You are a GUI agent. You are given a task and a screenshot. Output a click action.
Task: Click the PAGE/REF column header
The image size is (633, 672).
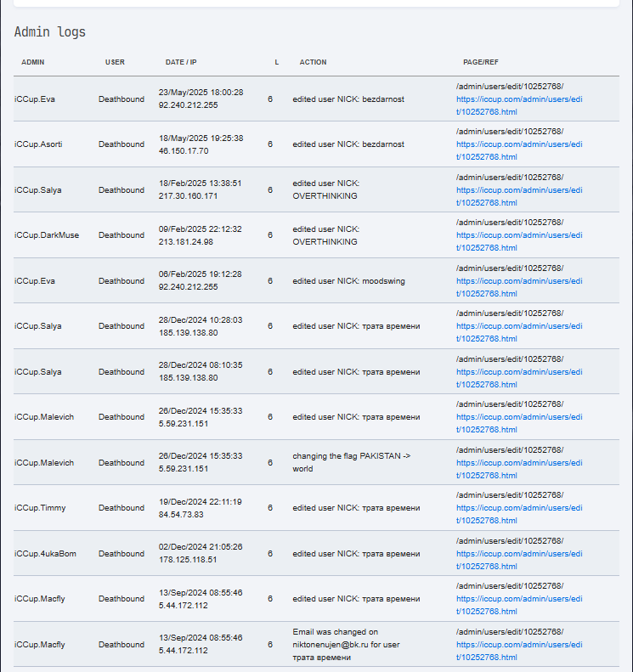coord(480,62)
